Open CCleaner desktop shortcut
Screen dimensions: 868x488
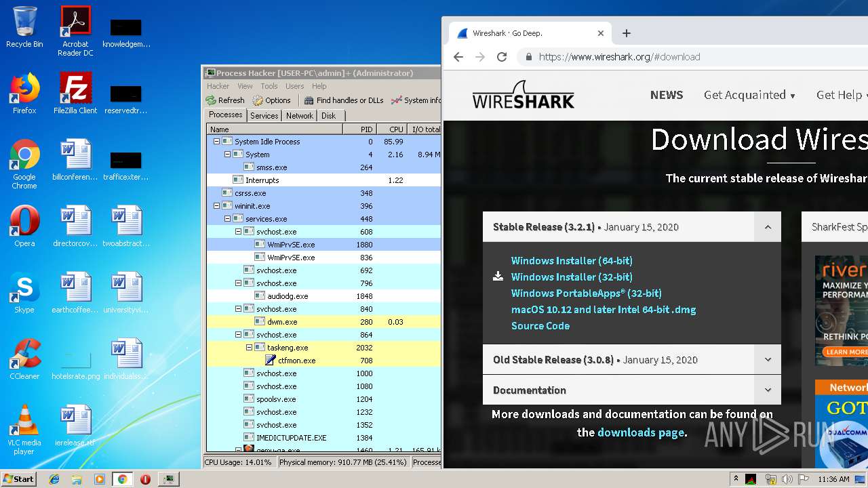(24, 360)
